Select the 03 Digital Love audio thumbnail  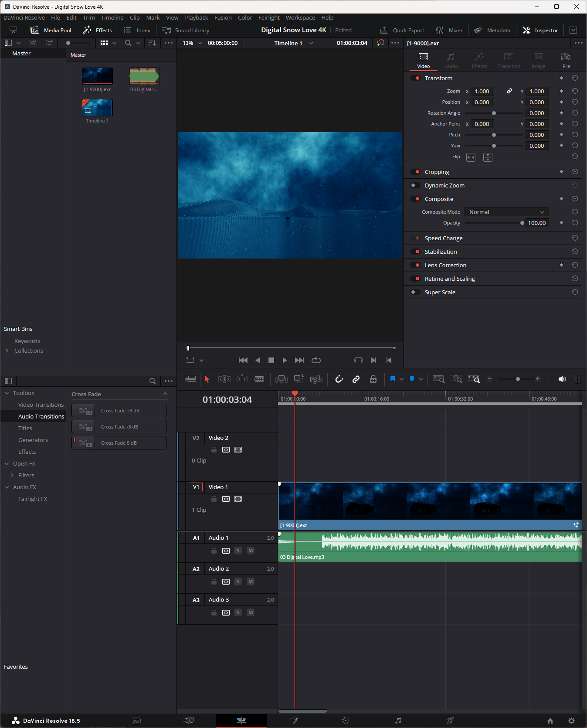[144, 76]
